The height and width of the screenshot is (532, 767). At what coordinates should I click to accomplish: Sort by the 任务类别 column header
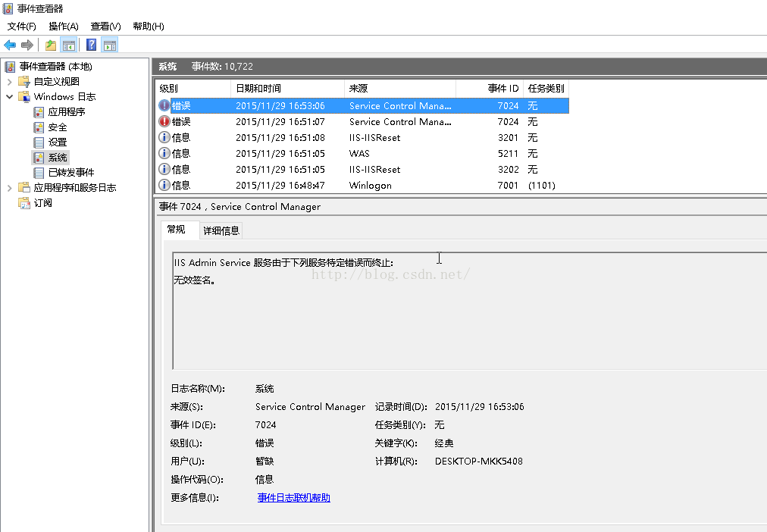[x=546, y=89]
